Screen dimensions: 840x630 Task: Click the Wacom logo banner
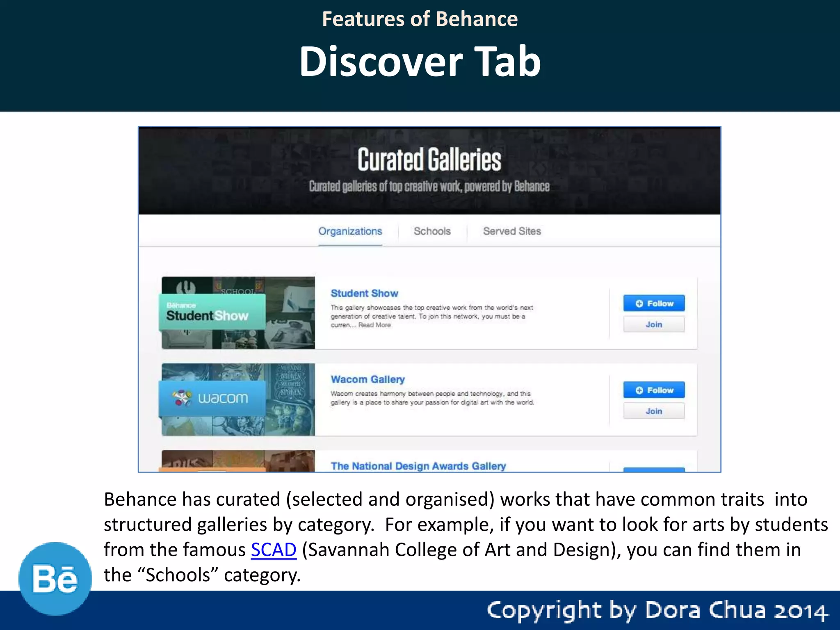coord(212,398)
